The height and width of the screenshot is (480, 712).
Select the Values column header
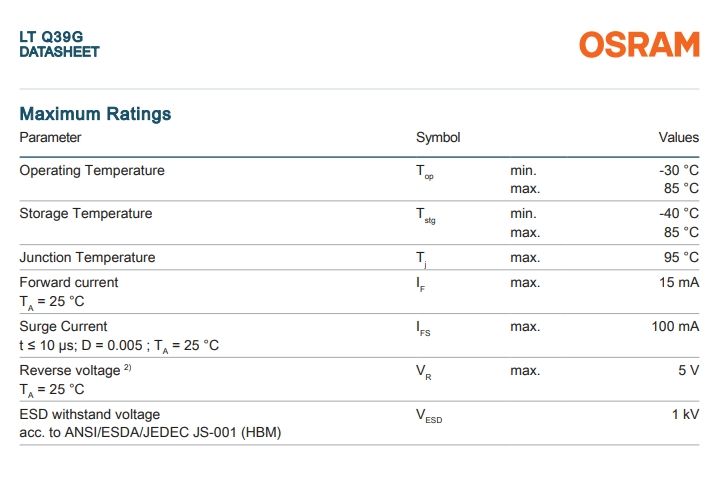coord(678,137)
